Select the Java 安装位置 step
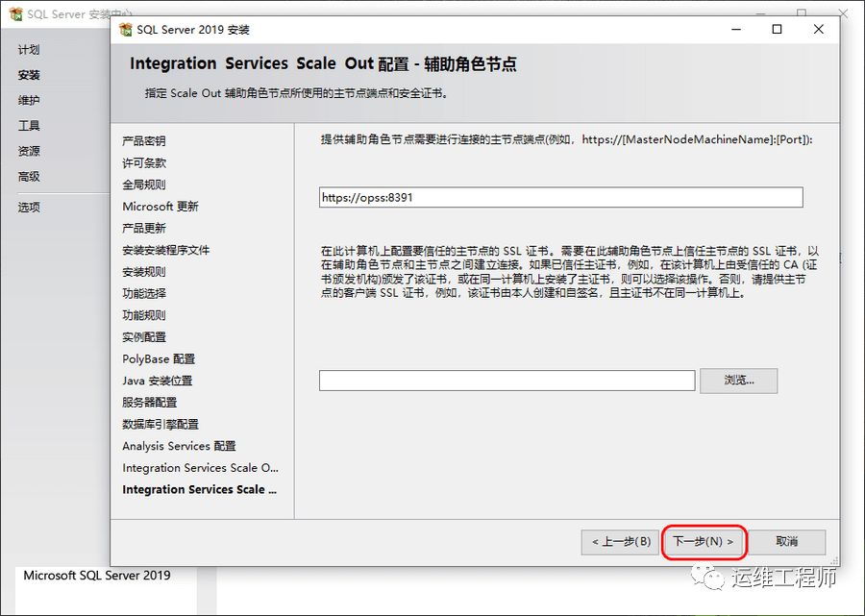The height and width of the screenshot is (616, 865). [158, 381]
